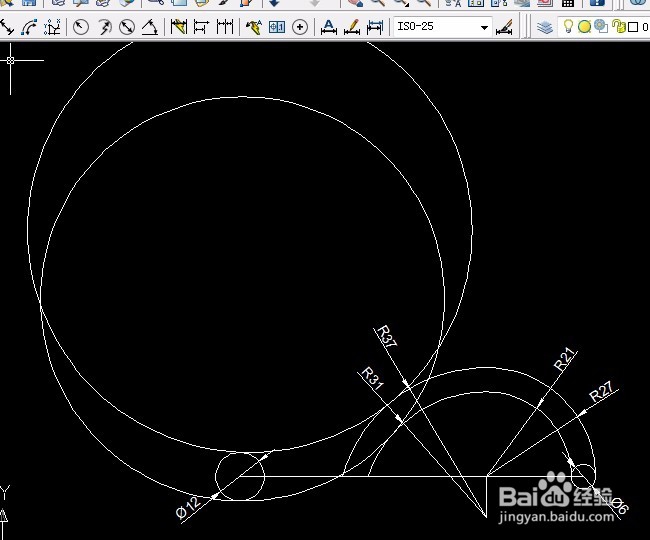Viewport: 650px width, 540px height.
Task: Select the Diameter dimension tool
Action: coord(127,27)
